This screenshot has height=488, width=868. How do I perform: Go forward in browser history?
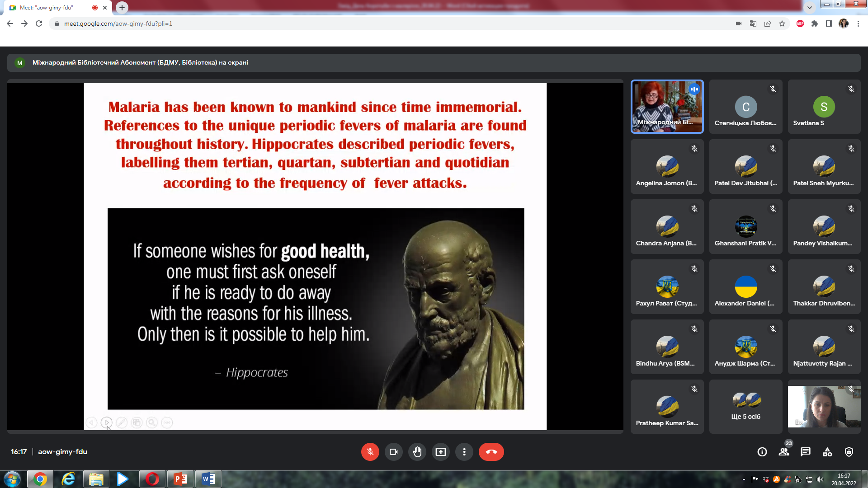point(24,23)
